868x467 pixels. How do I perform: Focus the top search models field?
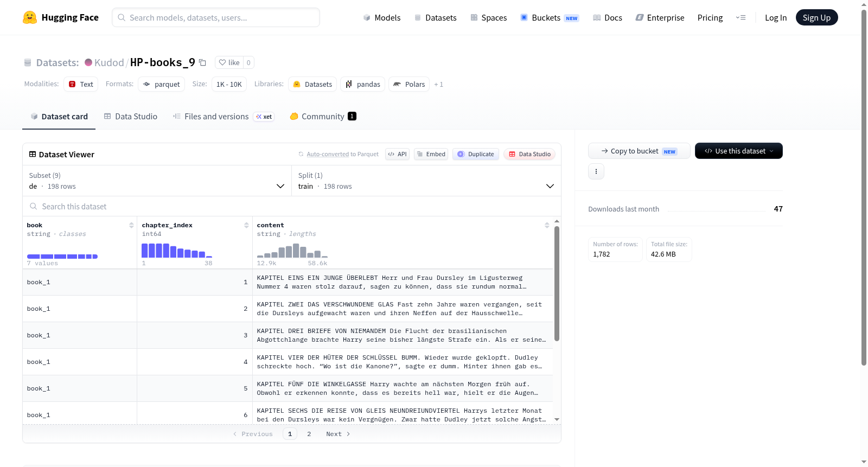pyautogui.click(x=216, y=17)
